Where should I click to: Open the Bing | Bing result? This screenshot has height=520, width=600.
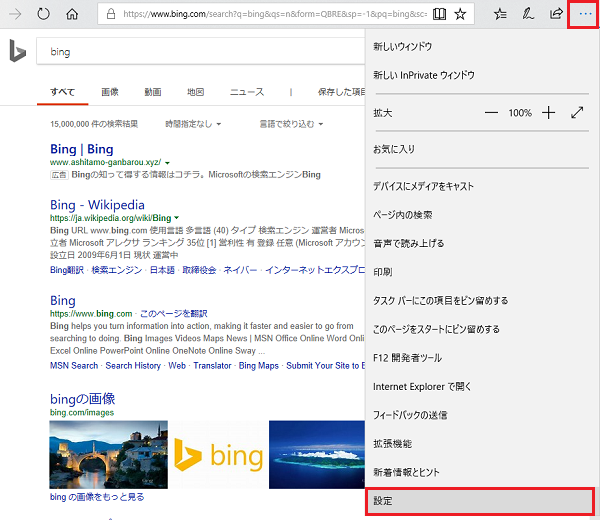tap(82, 149)
